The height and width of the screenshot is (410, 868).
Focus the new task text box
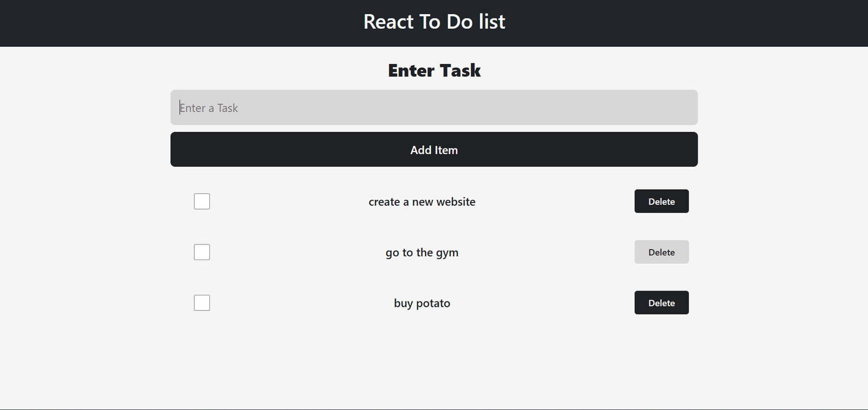434,108
